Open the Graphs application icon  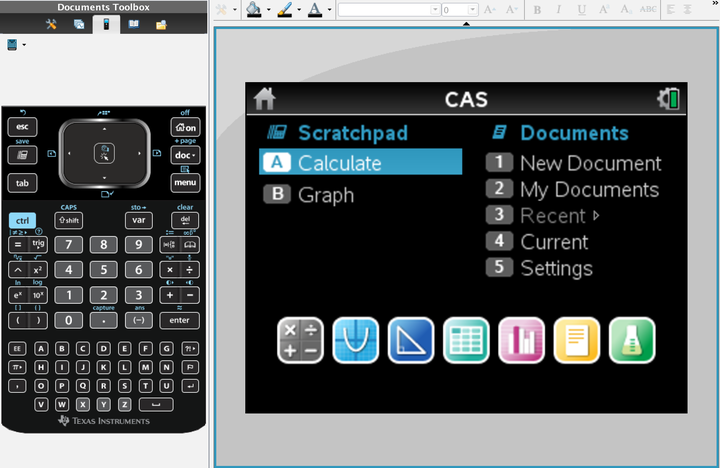pyautogui.click(x=355, y=340)
